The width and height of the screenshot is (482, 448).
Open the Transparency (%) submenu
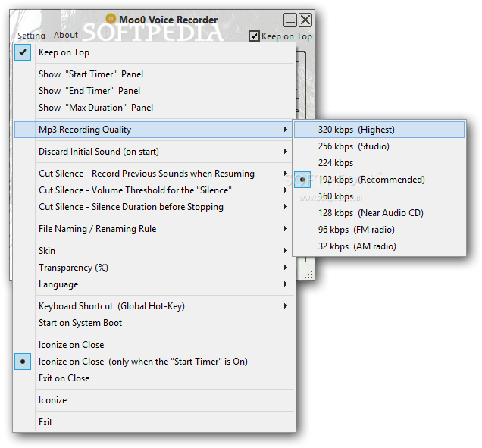[x=155, y=268]
